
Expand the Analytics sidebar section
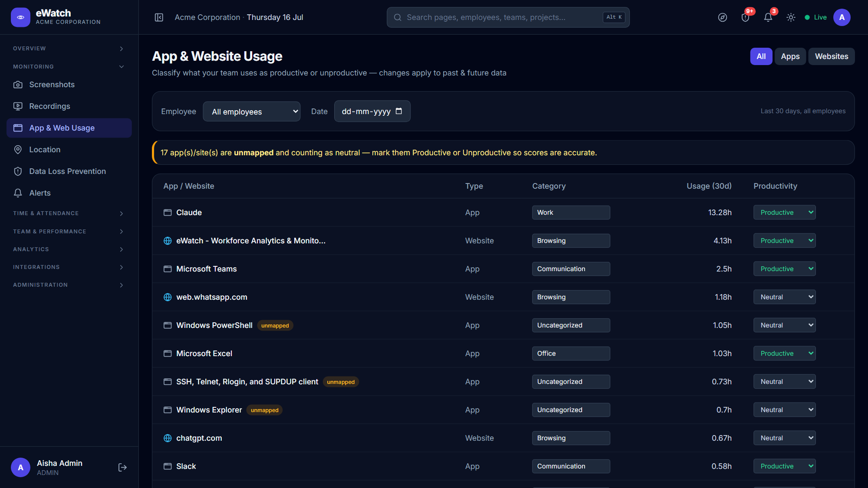click(69, 249)
